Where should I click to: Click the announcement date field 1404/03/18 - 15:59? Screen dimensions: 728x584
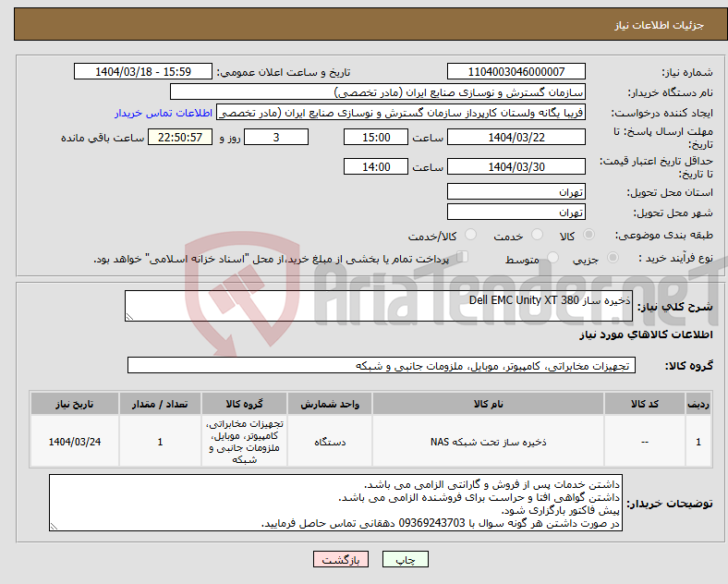pos(143,71)
